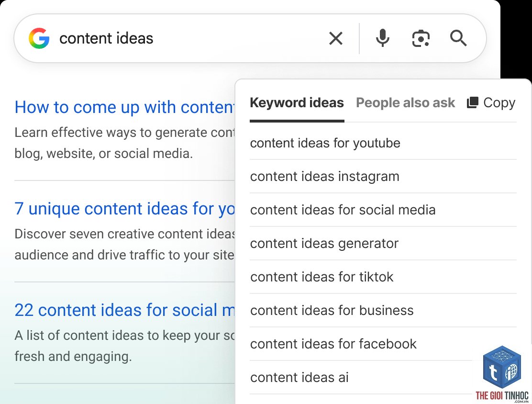Viewport: 532px width, 404px height.
Task: Open 'How to come up with content' result
Action: pos(124,107)
